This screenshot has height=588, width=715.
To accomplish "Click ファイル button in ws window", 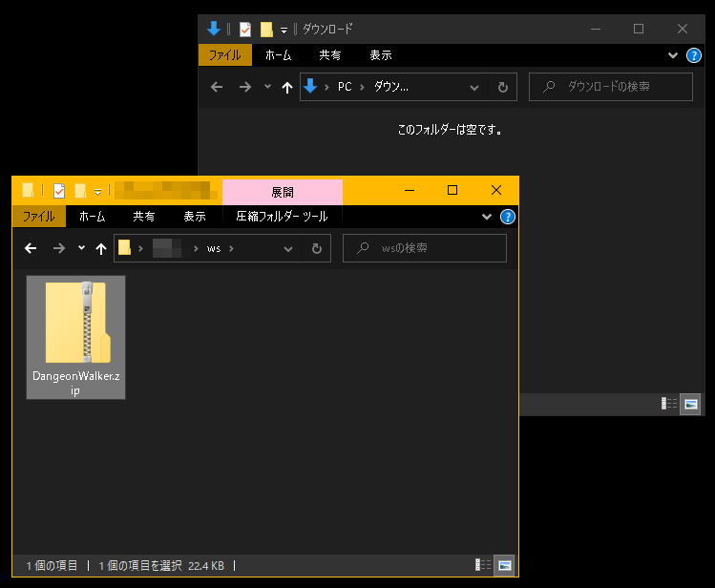I will coord(39,217).
